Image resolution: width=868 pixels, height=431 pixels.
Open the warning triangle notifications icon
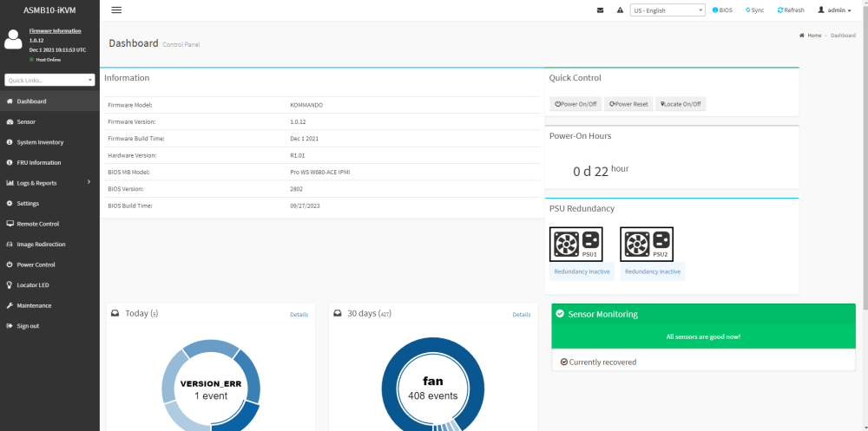(x=620, y=10)
